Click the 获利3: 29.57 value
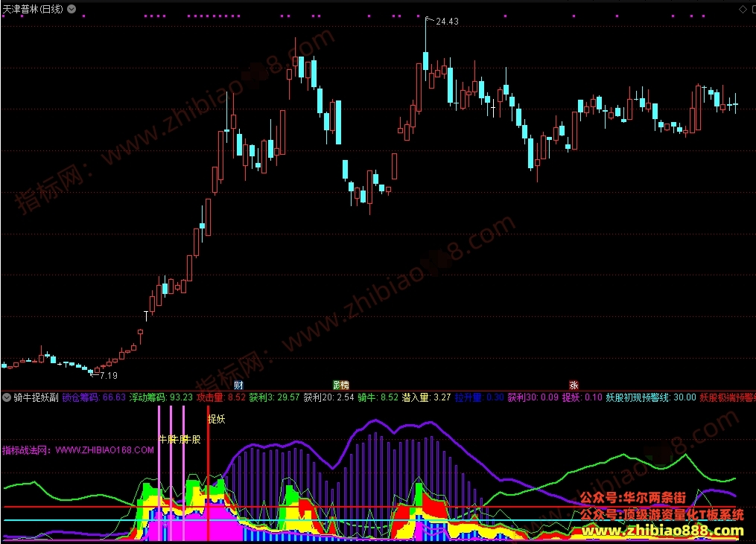Screen dimensions: 756x544 (x=274, y=397)
